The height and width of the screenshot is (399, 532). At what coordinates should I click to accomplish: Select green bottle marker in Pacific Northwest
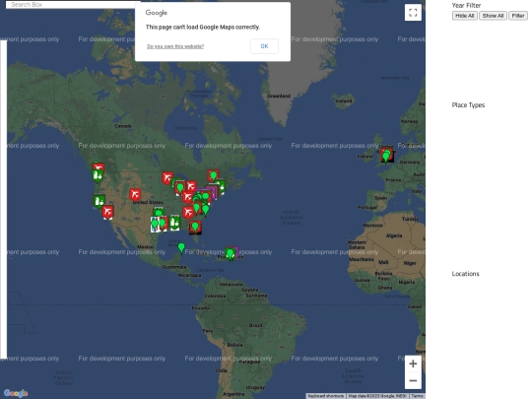click(98, 175)
